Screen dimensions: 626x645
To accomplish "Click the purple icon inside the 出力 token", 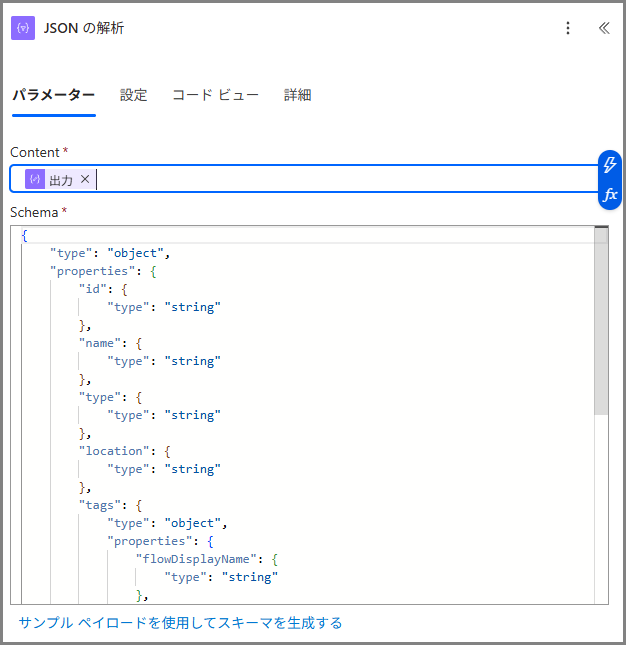I will pos(35,179).
